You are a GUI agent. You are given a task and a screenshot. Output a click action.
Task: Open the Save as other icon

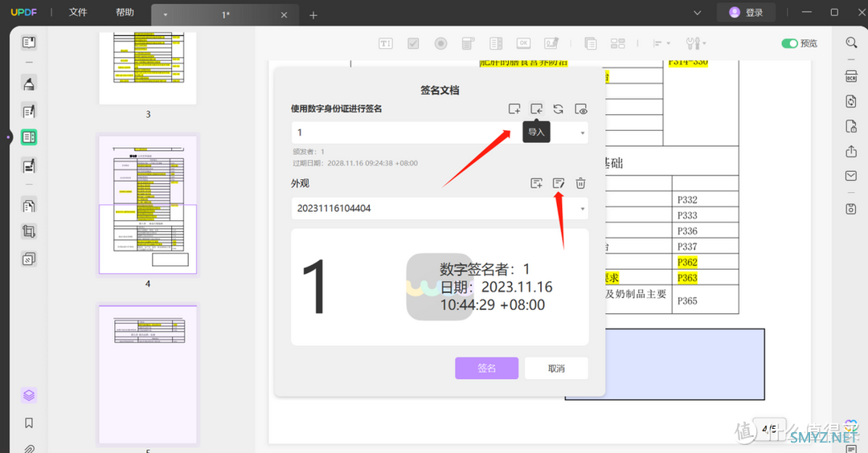click(x=851, y=209)
